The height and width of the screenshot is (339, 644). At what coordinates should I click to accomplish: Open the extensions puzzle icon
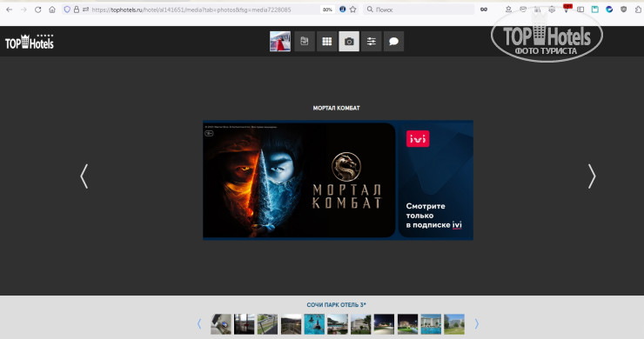point(638,10)
